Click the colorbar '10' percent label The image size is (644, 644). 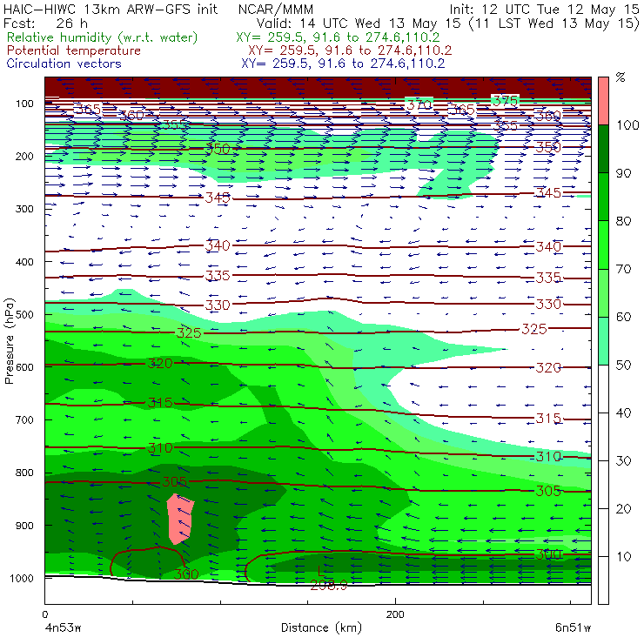(623, 556)
